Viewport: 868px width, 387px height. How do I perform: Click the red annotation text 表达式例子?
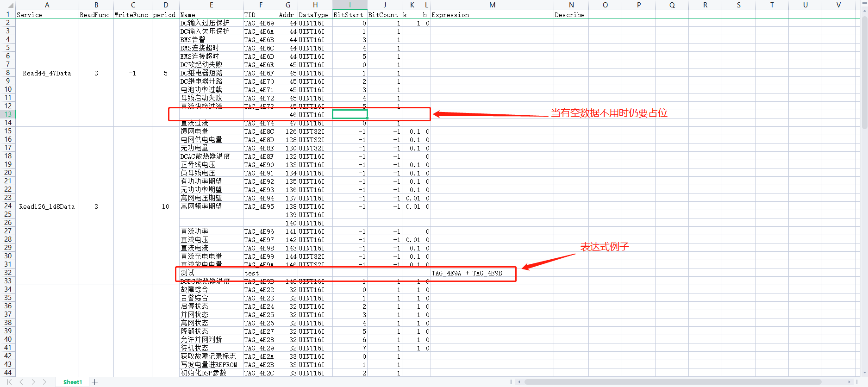coord(605,247)
